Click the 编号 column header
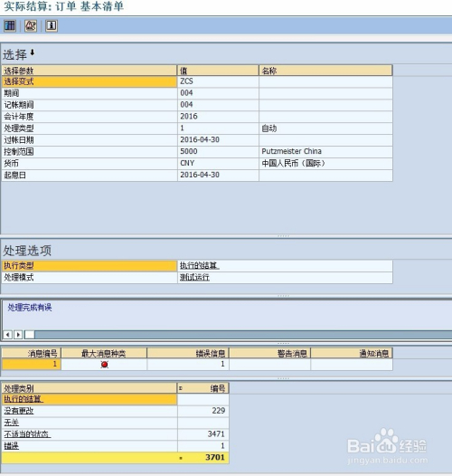Viewport: 452px width, 476px height. click(203, 388)
